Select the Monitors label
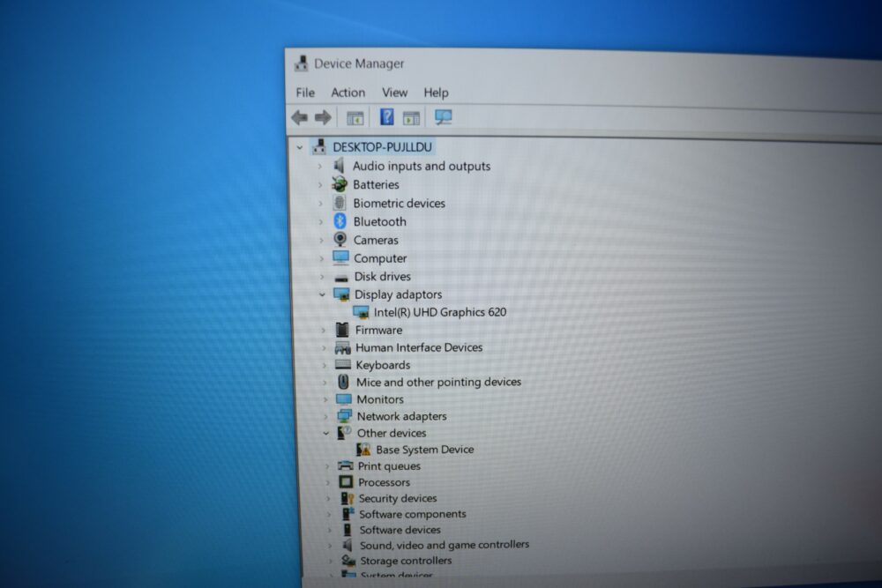 380,399
